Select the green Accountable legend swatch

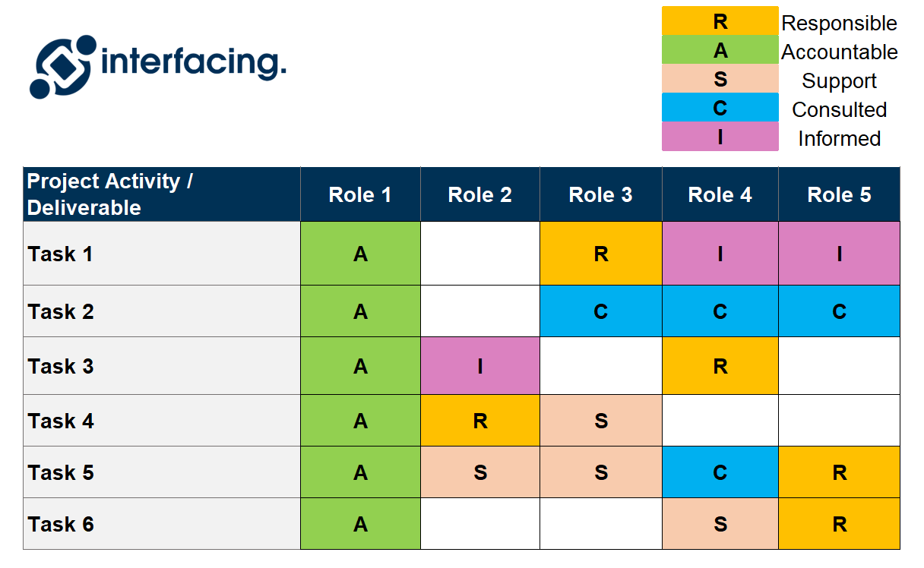click(x=720, y=50)
